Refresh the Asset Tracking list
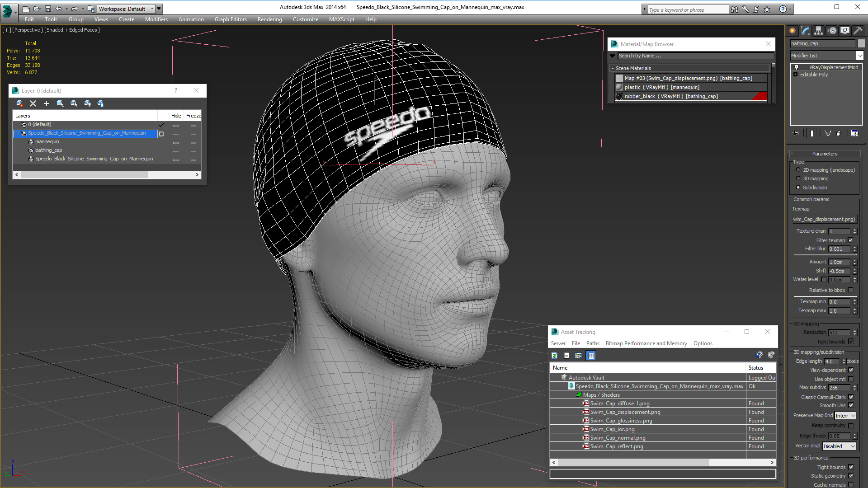The image size is (868, 488). (x=554, y=356)
